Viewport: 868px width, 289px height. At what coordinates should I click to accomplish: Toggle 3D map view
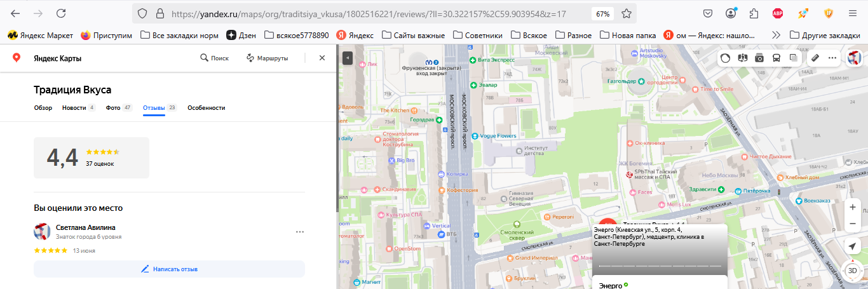pyautogui.click(x=852, y=270)
